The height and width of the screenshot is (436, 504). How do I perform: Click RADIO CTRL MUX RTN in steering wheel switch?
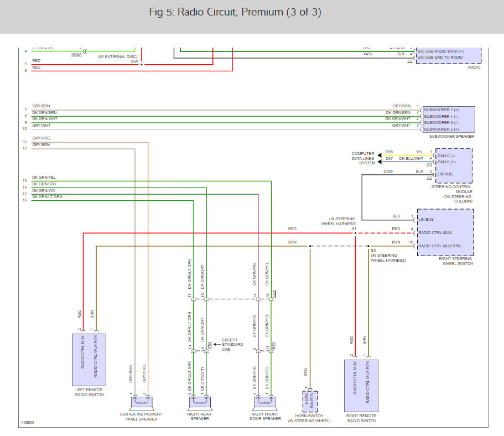click(x=439, y=246)
